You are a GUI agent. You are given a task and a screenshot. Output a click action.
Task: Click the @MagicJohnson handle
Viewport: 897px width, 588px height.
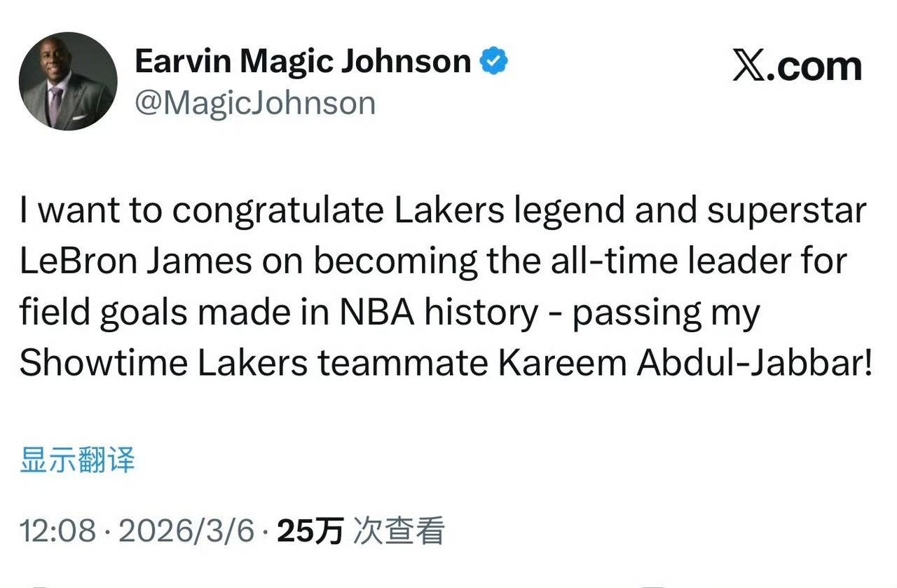255,102
